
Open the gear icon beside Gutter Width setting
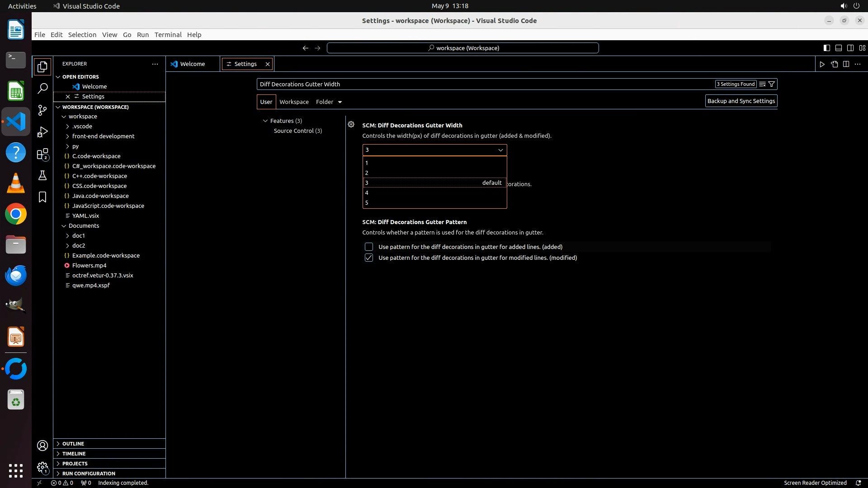point(351,125)
